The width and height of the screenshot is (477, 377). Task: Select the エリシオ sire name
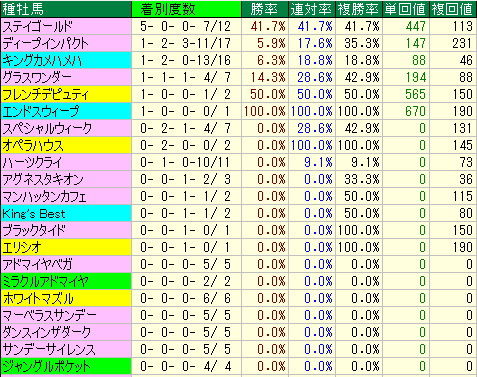tap(22, 247)
